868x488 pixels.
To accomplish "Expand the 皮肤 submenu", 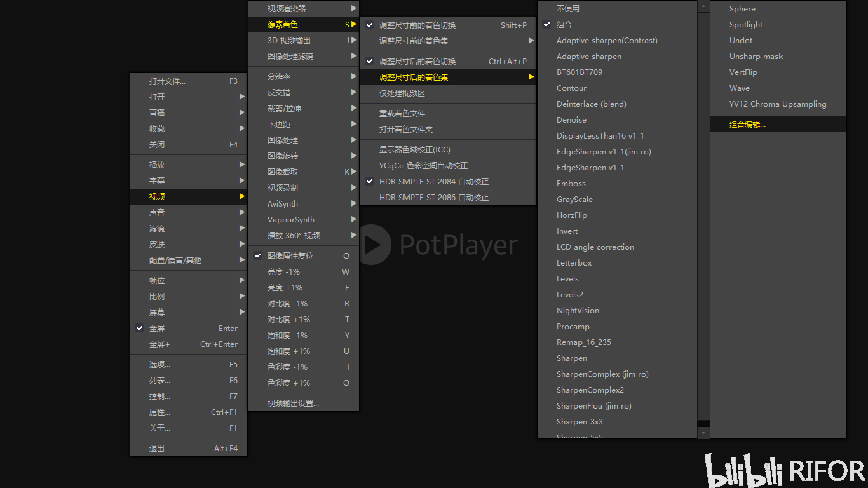I will coord(189,245).
